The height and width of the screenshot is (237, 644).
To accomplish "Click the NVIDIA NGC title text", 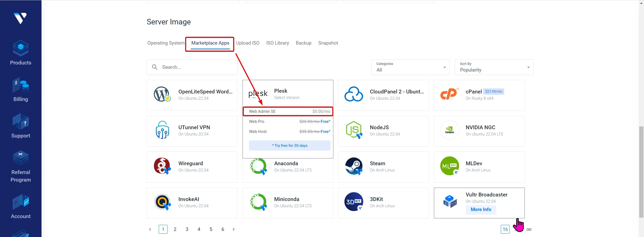I will pyautogui.click(x=480, y=127).
